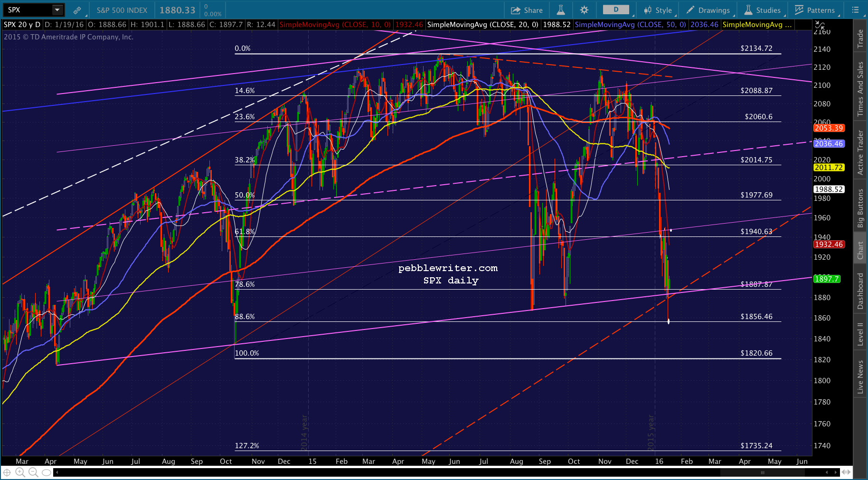Click the collapse arrows icon above price axis
Screen dimensions: 868x480
click(x=820, y=25)
